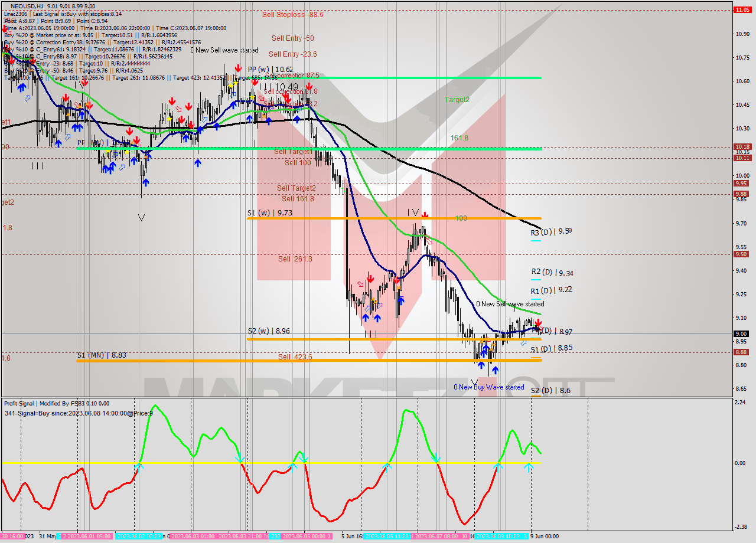Select the 'Sell Entry -23.6' label
756x543 pixels.
point(292,54)
